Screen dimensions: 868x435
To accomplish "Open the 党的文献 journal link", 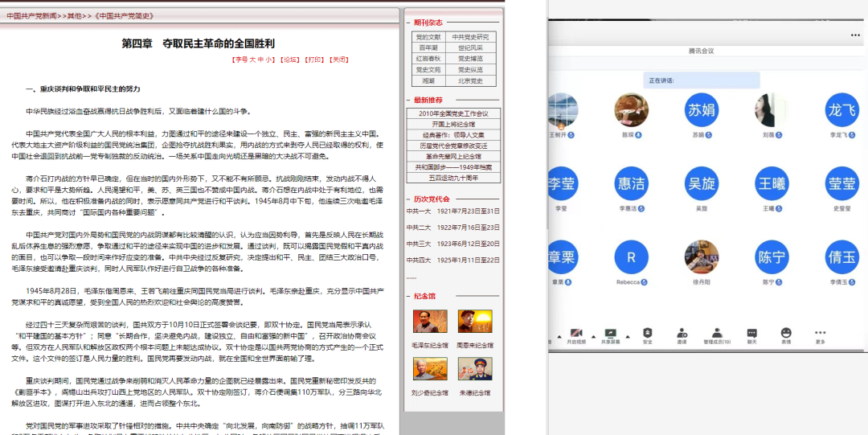I will (428, 37).
